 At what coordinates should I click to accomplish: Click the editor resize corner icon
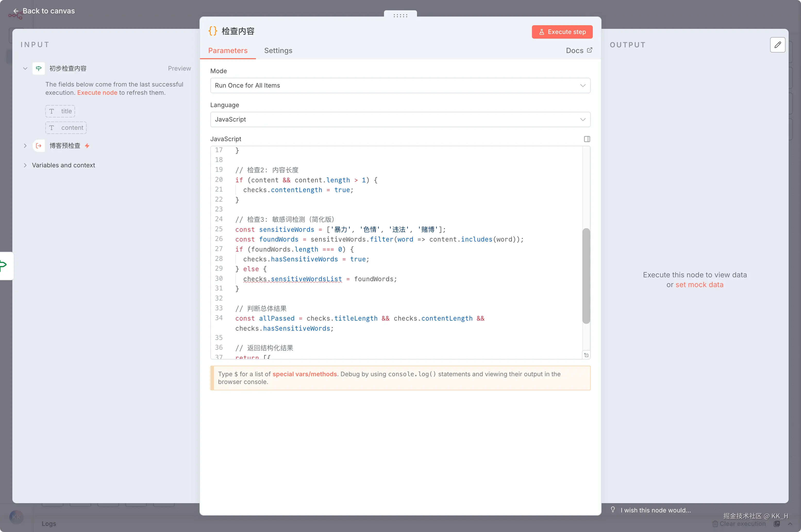586,355
